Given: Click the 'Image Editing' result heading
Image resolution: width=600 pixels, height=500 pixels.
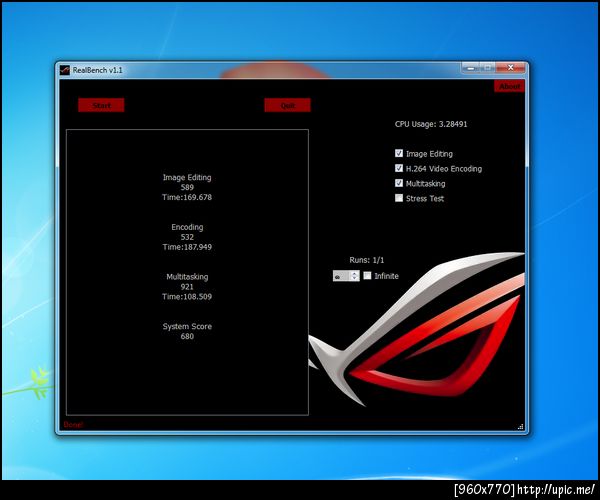Looking at the screenshot, I should pos(187,178).
